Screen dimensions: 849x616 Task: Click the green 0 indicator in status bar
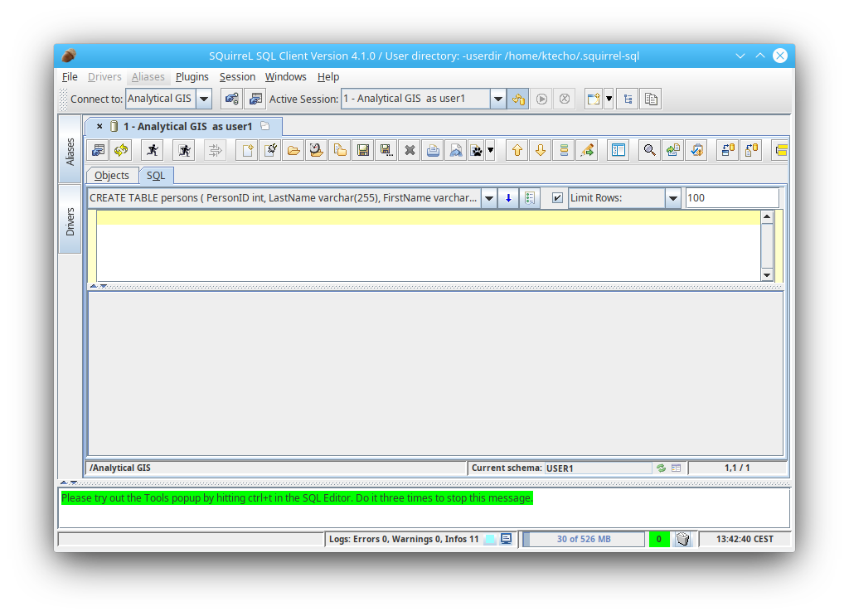click(x=659, y=539)
